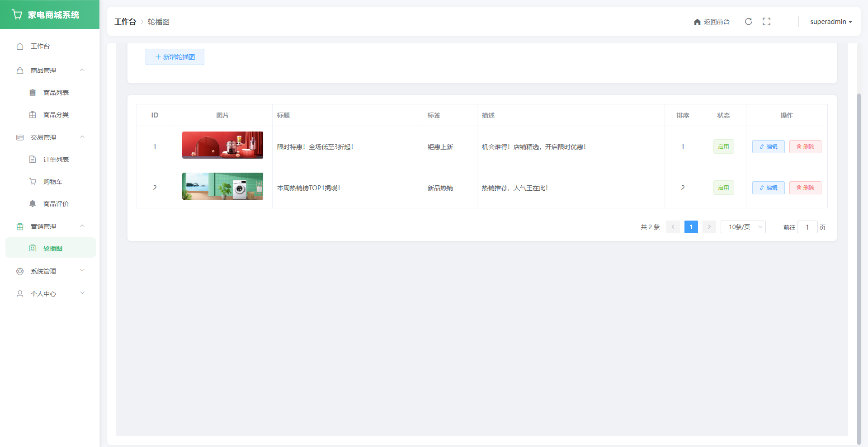Edit the 限时特惠 carousel row
This screenshot has height=447, width=868.
coord(768,147)
